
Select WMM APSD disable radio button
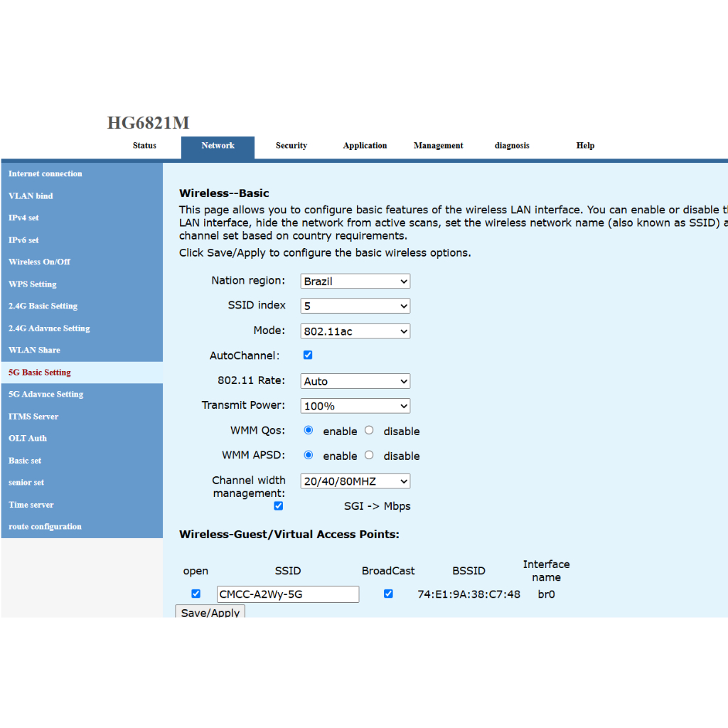pyautogui.click(x=369, y=455)
